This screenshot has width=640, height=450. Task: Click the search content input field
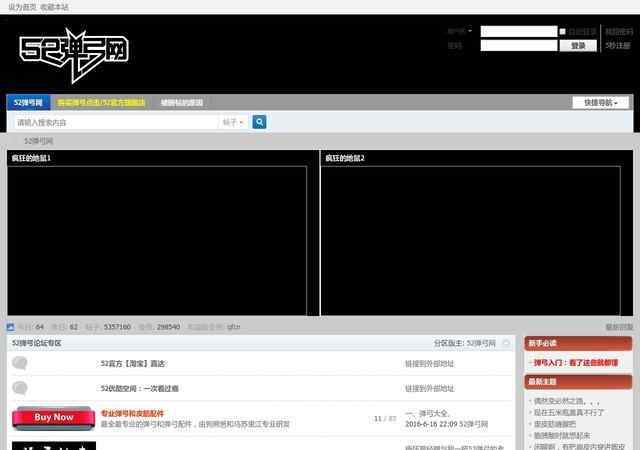tap(115, 122)
